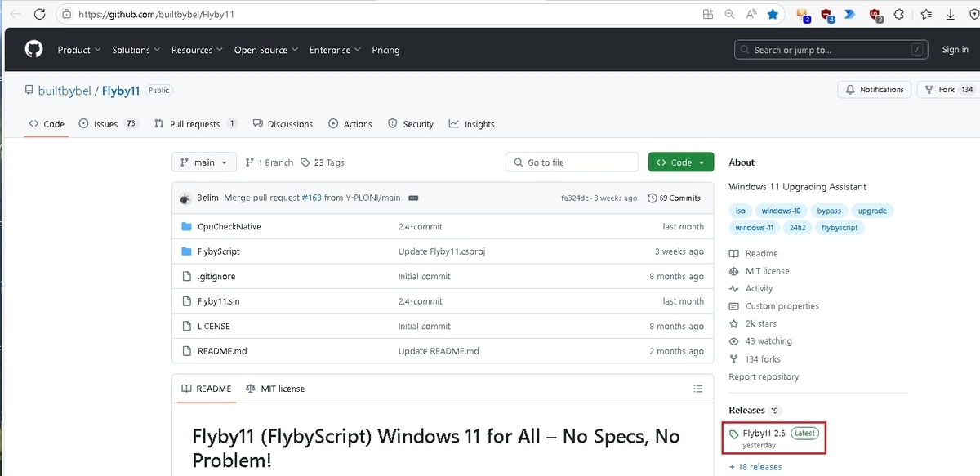Expand commit message ellipsis button
This screenshot has height=476, width=980.
tap(413, 198)
